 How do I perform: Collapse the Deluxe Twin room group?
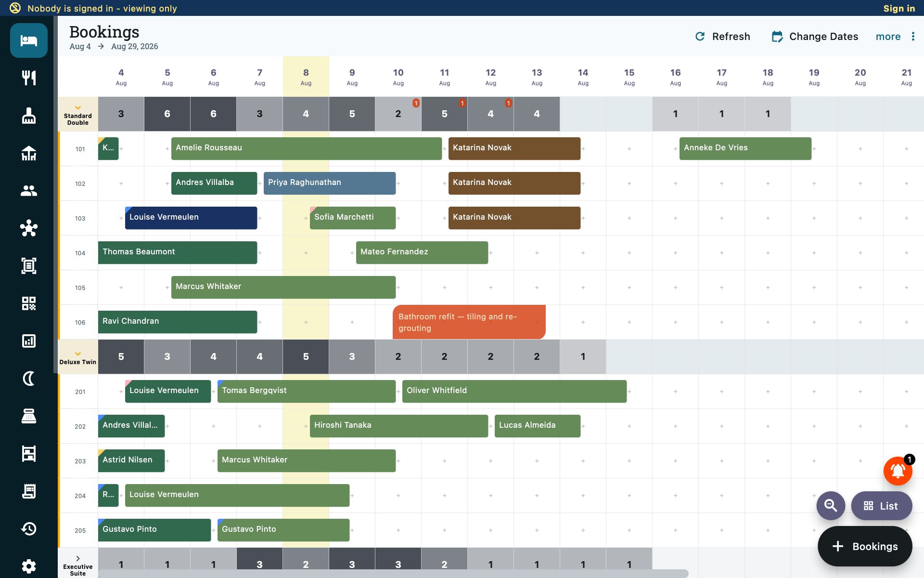78,354
